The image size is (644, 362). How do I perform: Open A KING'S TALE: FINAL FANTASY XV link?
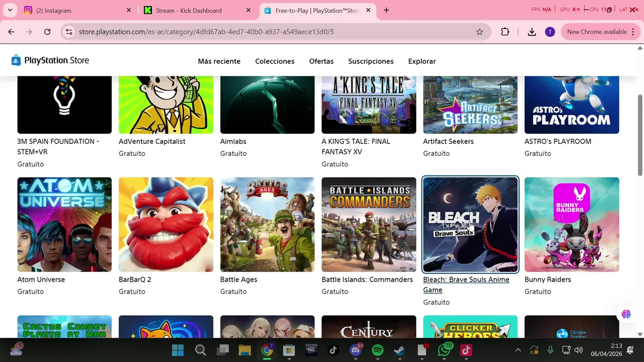pos(356,146)
